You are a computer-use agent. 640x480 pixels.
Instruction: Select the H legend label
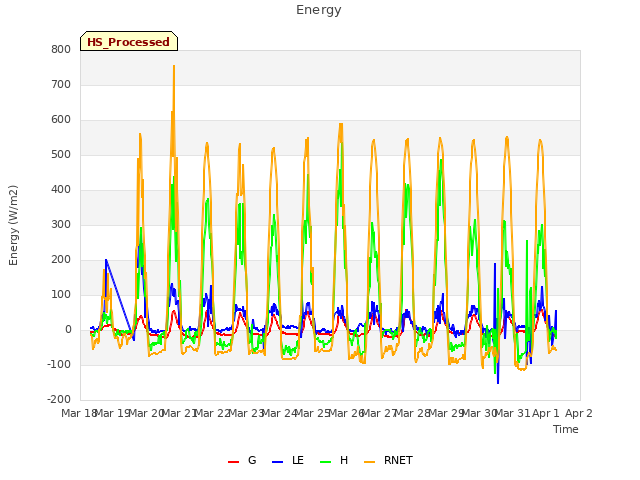click(344, 460)
